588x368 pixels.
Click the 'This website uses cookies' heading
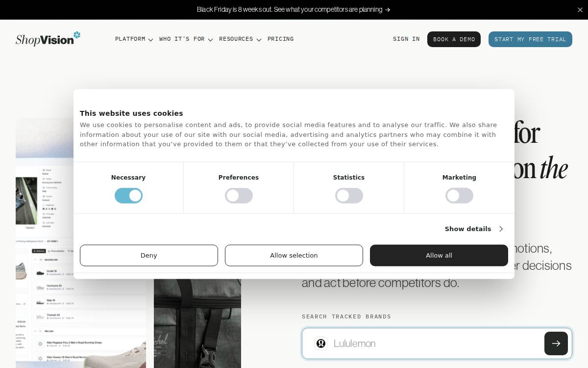pyautogui.click(x=131, y=113)
